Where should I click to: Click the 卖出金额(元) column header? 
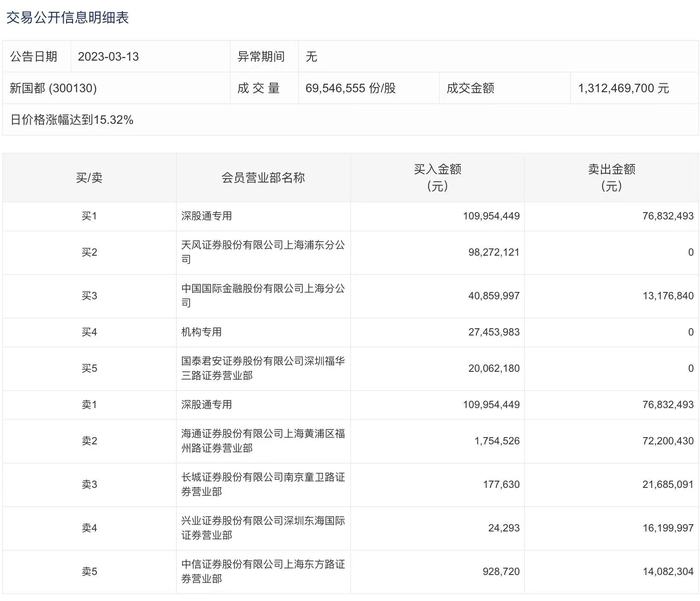tap(612, 178)
